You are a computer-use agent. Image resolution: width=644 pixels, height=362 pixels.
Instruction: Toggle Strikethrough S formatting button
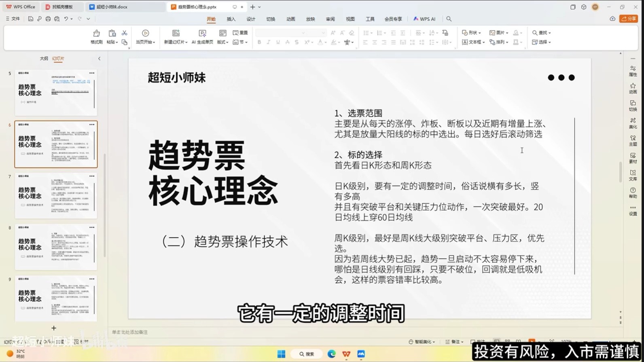[x=297, y=42]
